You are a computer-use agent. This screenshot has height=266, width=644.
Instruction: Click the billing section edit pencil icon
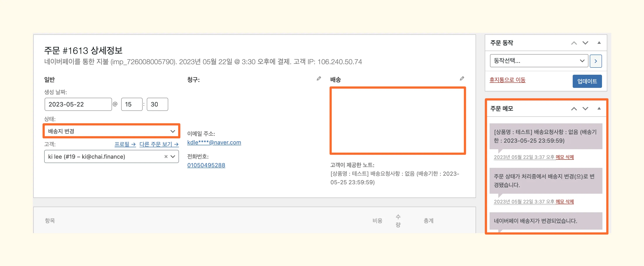coord(319,79)
